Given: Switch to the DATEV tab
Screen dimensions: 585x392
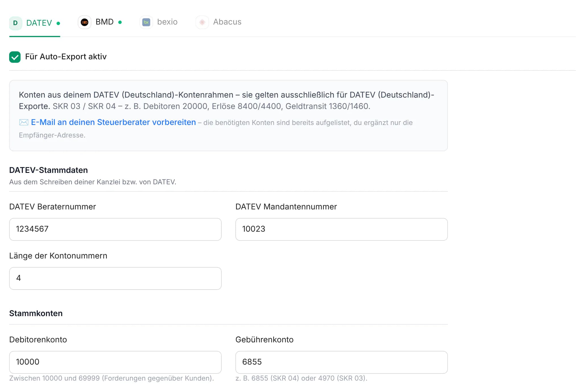Looking at the screenshot, I should click(35, 23).
